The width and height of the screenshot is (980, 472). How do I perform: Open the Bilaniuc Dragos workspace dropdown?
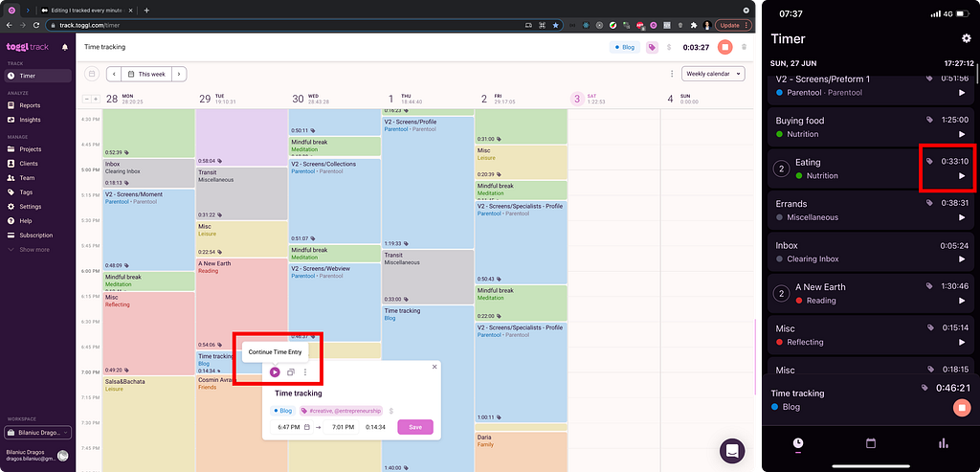click(x=37, y=433)
